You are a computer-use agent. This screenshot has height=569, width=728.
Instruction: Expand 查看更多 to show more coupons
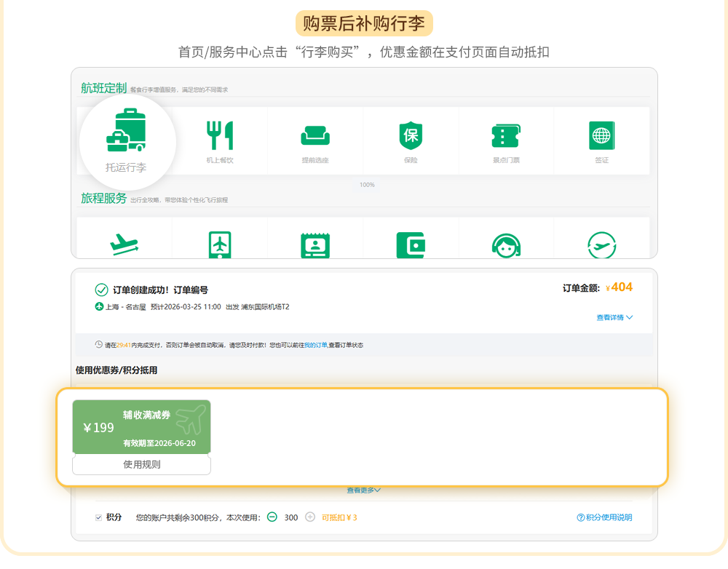click(x=363, y=490)
